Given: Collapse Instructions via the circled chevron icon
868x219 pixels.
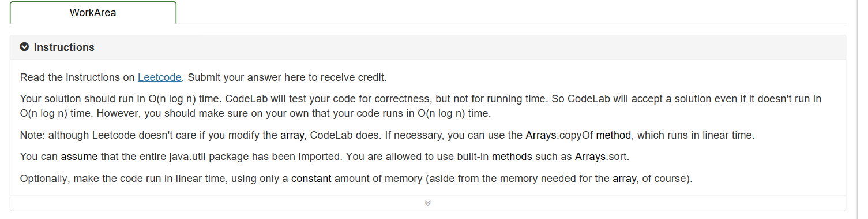Looking at the screenshot, I should (24, 47).
